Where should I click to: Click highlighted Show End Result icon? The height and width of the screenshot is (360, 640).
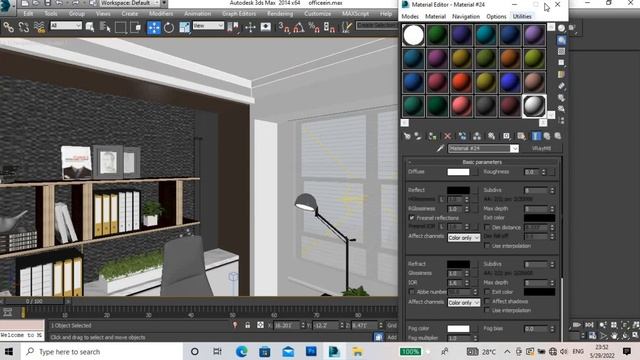(536, 136)
